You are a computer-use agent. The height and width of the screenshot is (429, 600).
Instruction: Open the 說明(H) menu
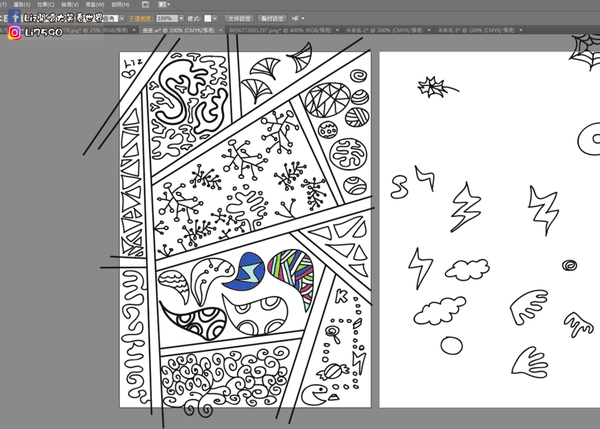[122, 5]
